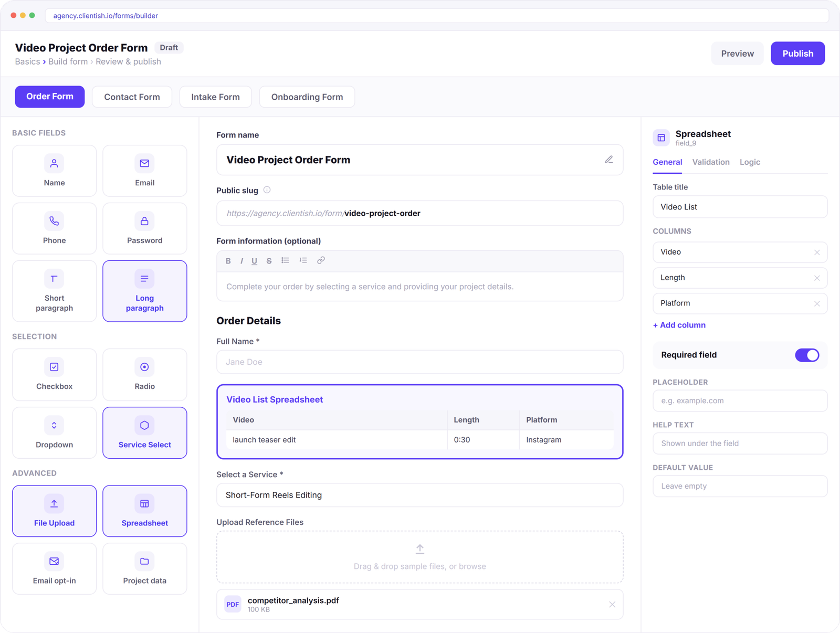Image resolution: width=840 pixels, height=633 pixels.
Task: Add a Service Select field tile
Action: pos(144,432)
